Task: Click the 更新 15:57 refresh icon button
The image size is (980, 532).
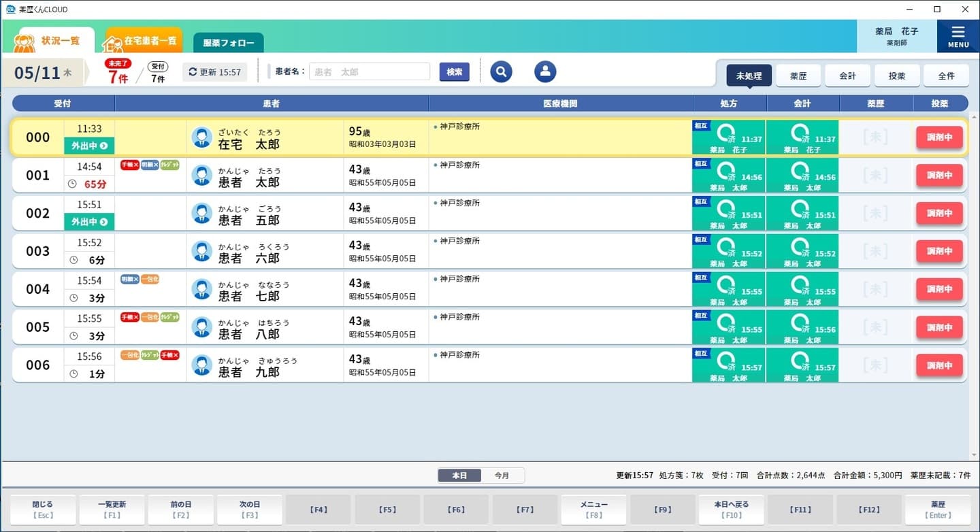Action: pyautogui.click(x=214, y=72)
